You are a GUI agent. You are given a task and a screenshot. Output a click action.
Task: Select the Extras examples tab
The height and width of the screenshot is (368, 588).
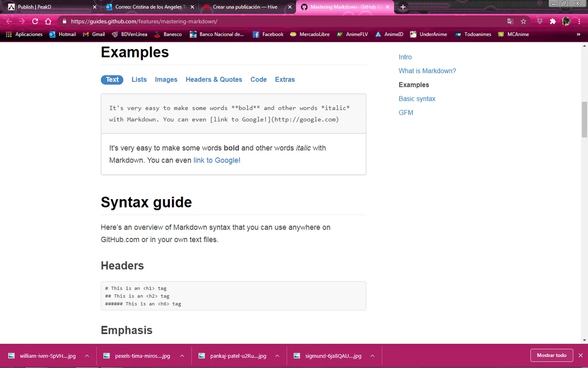(x=285, y=80)
